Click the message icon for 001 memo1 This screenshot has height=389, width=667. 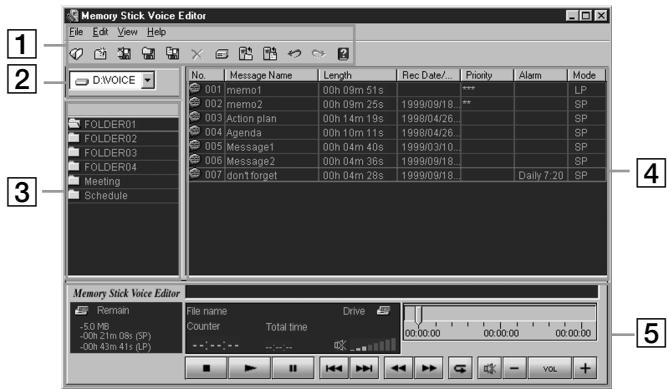195,89
